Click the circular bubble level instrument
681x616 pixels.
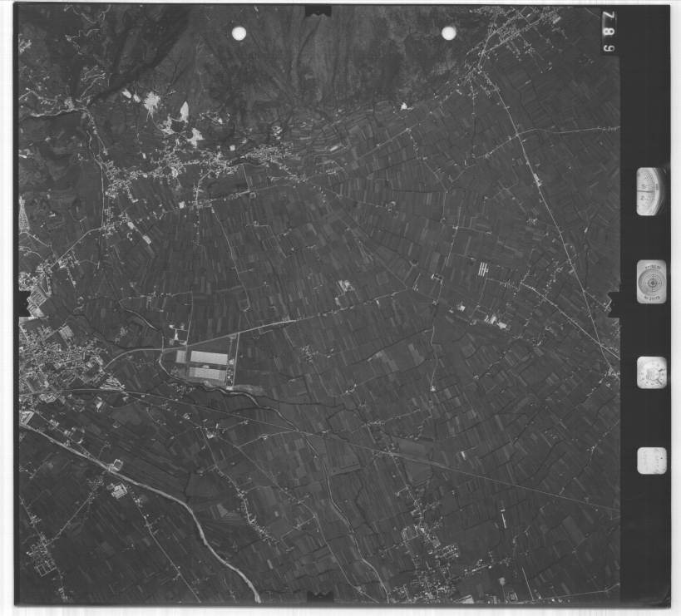[651, 282]
